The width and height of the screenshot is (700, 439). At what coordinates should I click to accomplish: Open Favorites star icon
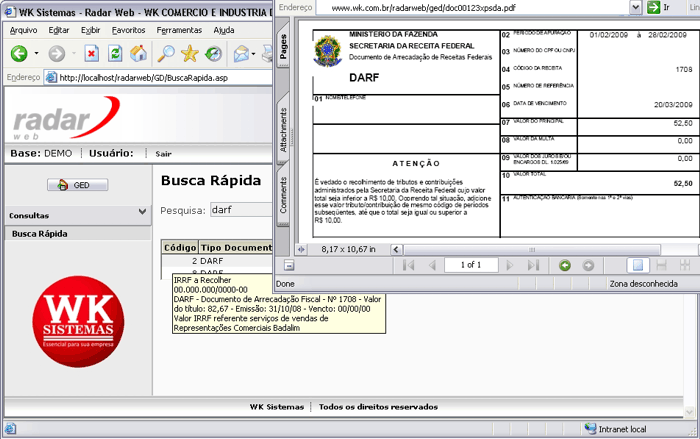coord(189,53)
